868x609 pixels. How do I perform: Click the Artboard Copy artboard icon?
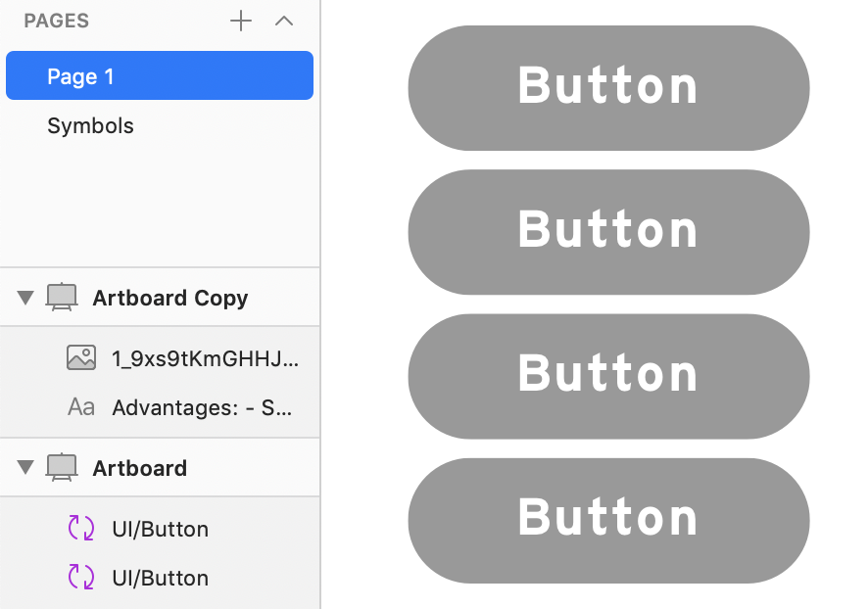tap(62, 297)
